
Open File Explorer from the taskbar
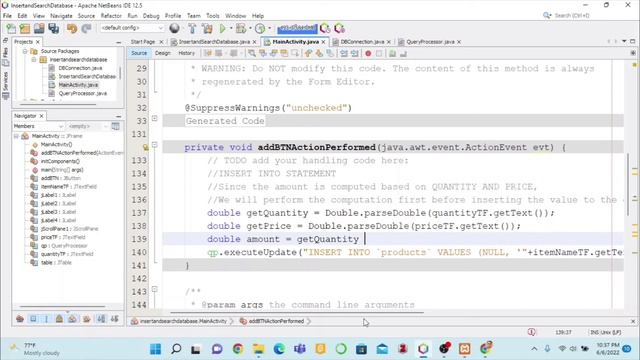(x=258, y=349)
